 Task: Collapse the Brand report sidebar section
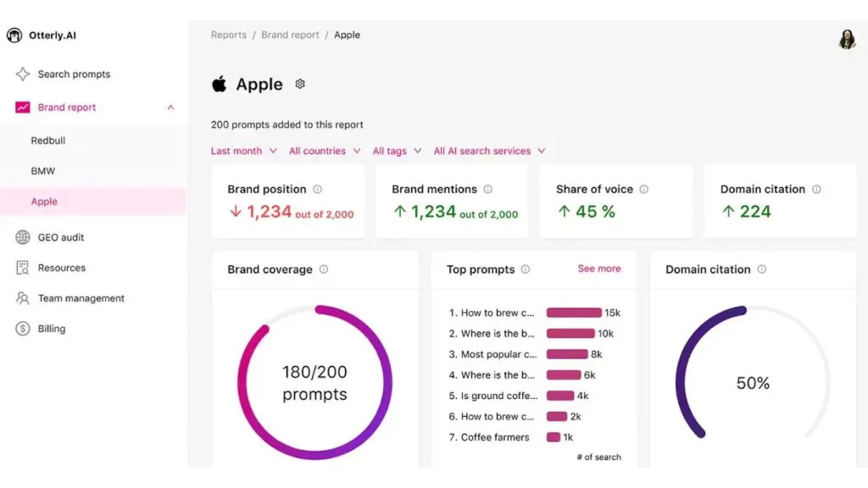(x=170, y=108)
